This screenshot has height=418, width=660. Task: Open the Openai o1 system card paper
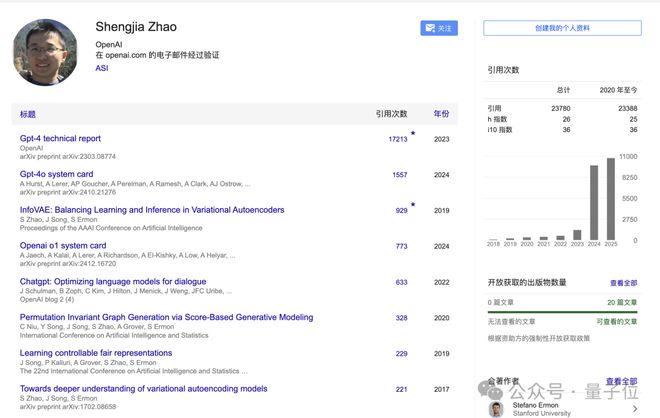click(63, 245)
